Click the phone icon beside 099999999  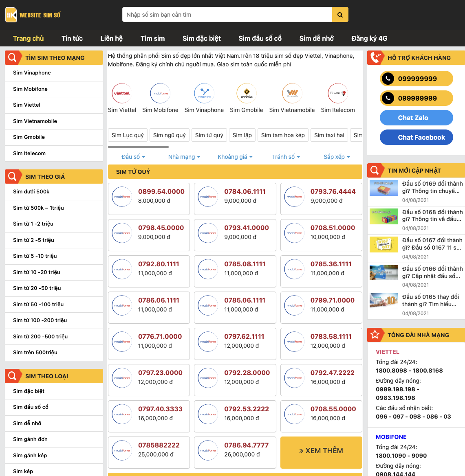pos(388,79)
